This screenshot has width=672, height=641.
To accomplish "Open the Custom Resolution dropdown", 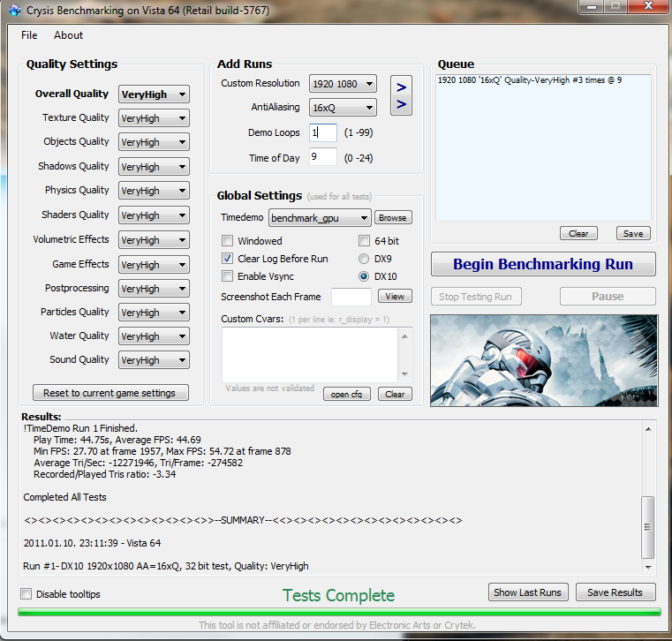I will (343, 84).
